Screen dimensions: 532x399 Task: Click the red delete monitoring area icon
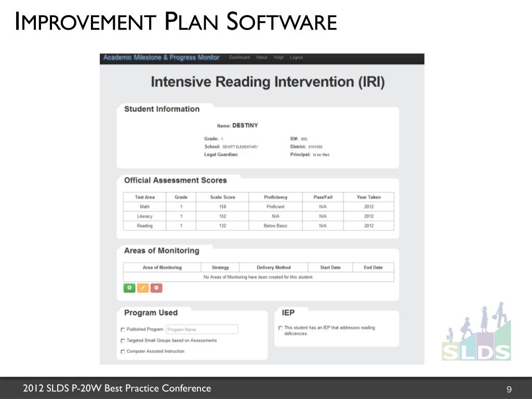[x=156, y=288]
